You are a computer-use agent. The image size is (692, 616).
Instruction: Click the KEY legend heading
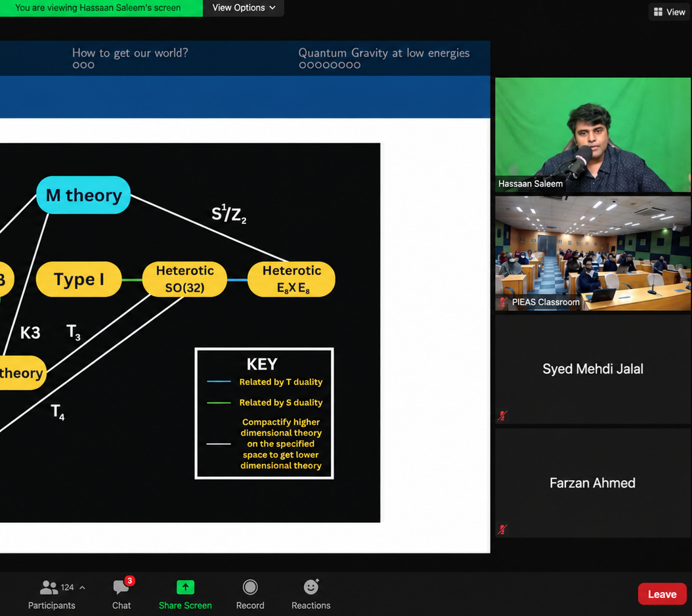point(262,364)
